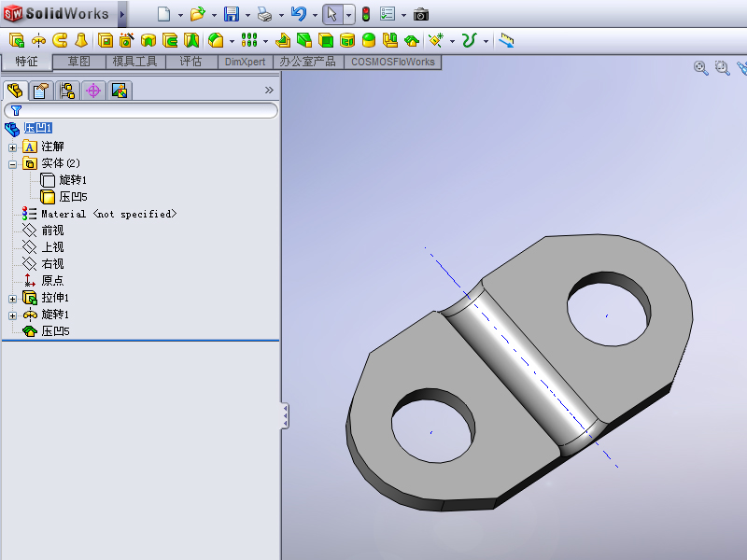
Task: Open the Linear Pattern dropdown arrow
Action: tap(265, 41)
